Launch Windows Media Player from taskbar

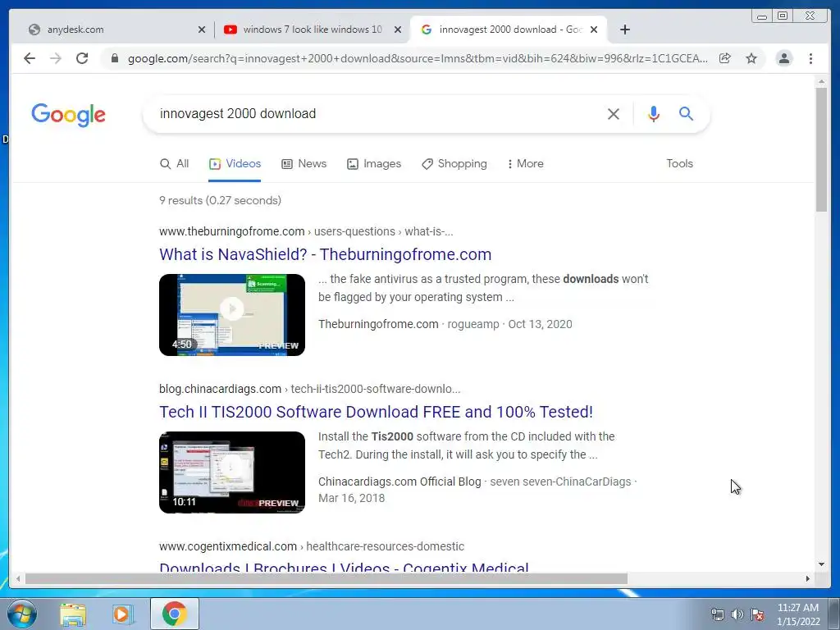[122, 614]
